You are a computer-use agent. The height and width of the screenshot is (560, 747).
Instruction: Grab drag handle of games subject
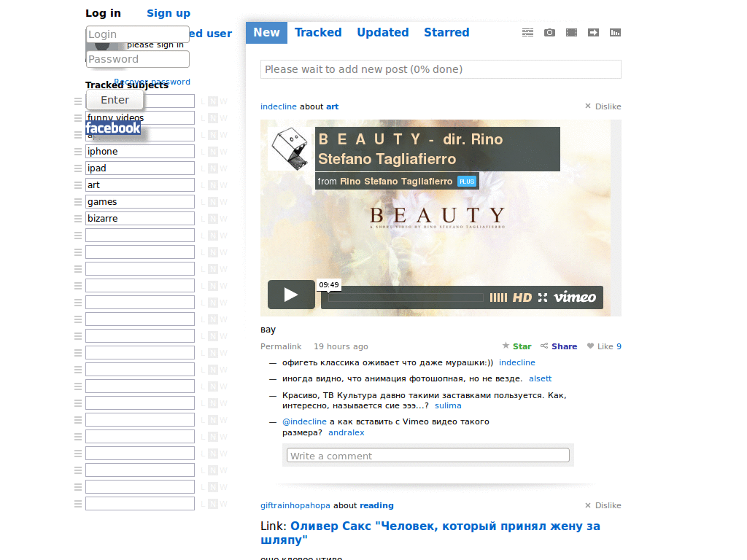click(78, 202)
